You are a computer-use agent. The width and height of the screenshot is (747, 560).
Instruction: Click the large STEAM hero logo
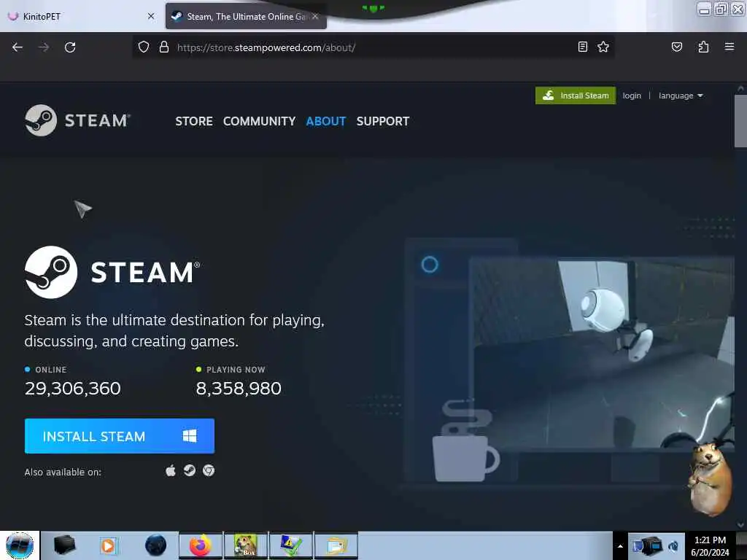click(x=112, y=272)
